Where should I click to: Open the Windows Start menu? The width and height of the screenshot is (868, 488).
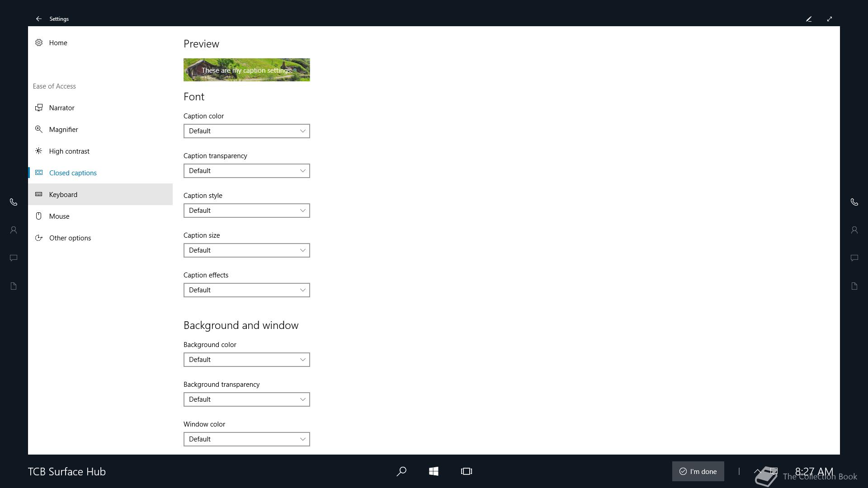434,471
